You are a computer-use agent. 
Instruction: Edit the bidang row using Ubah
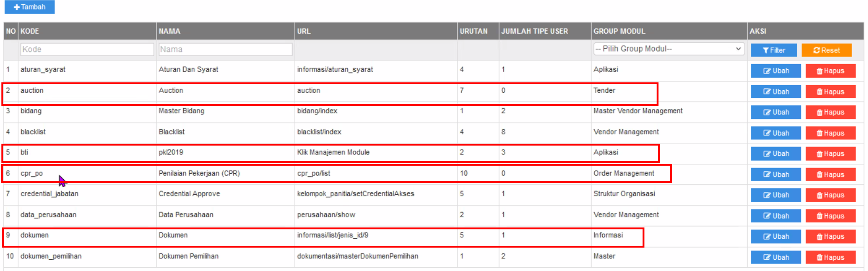[776, 112]
